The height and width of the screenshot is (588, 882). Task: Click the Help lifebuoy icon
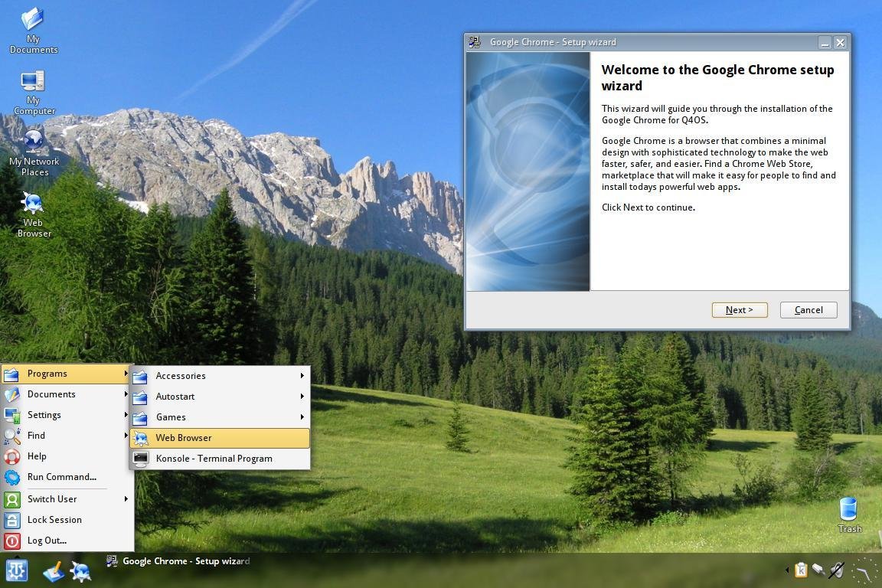pyautogui.click(x=11, y=456)
